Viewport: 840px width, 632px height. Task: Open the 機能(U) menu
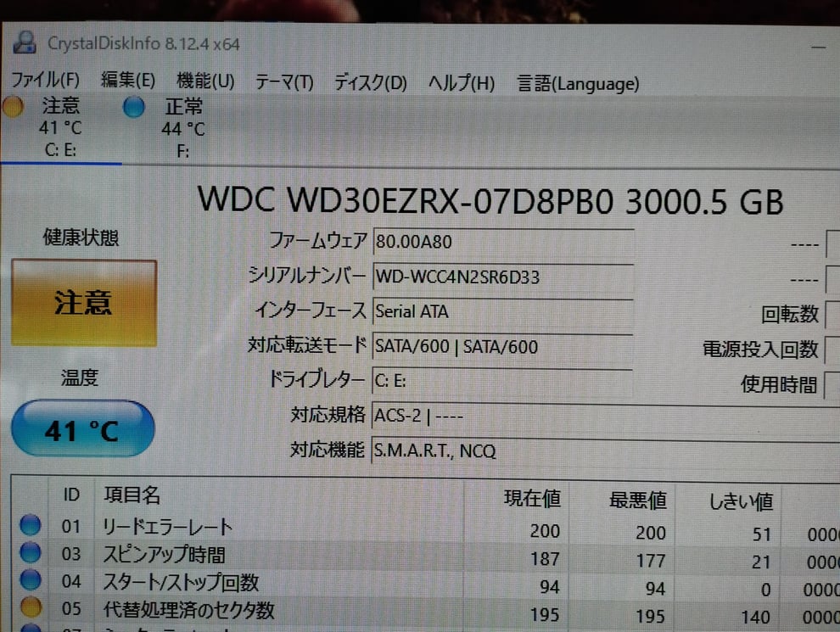pyautogui.click(x=205, y=81)
